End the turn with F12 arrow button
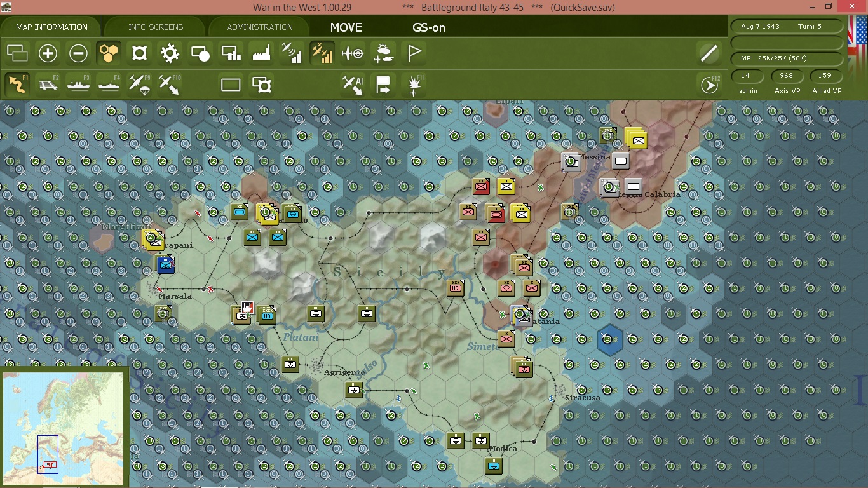The width and height of the screenshot is (868, 488). 709,85
